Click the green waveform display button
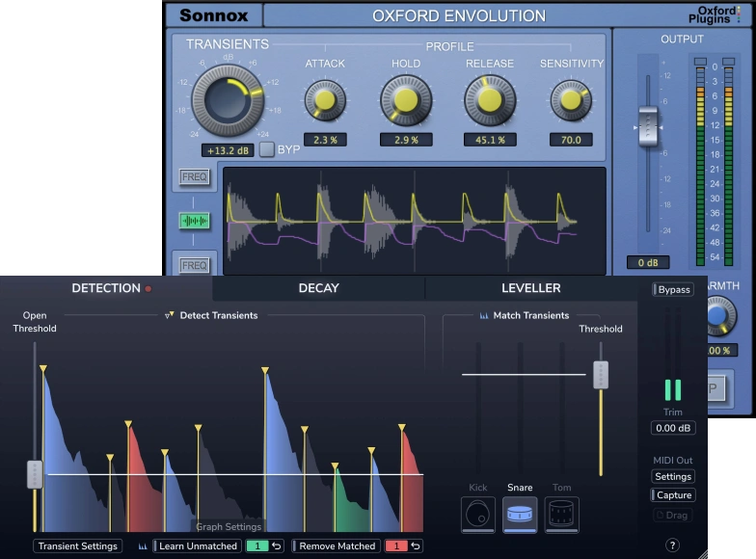 (x=194, y=221)
